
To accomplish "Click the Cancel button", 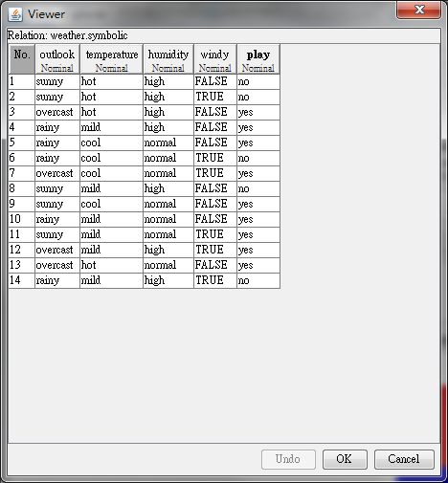I will coord(404,459).
